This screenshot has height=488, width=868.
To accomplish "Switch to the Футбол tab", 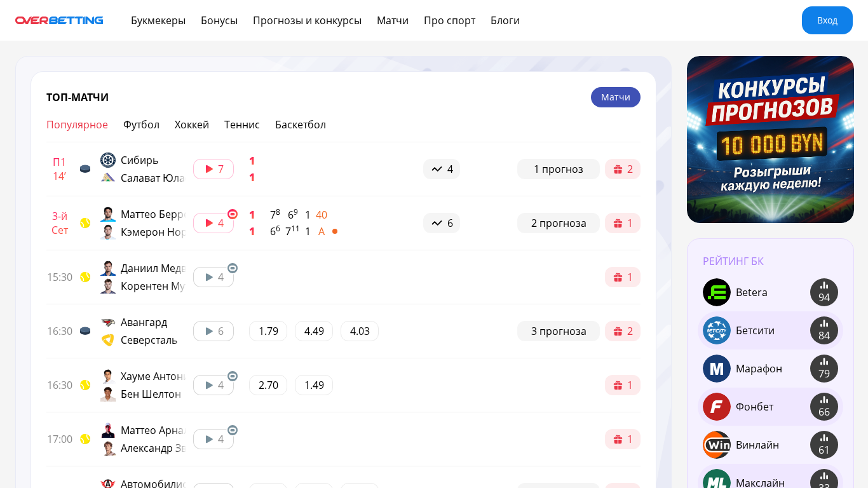I will 141,125.
